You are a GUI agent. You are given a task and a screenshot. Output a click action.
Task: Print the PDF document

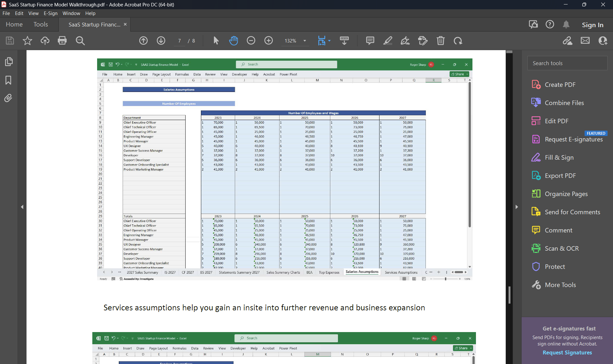62,41
